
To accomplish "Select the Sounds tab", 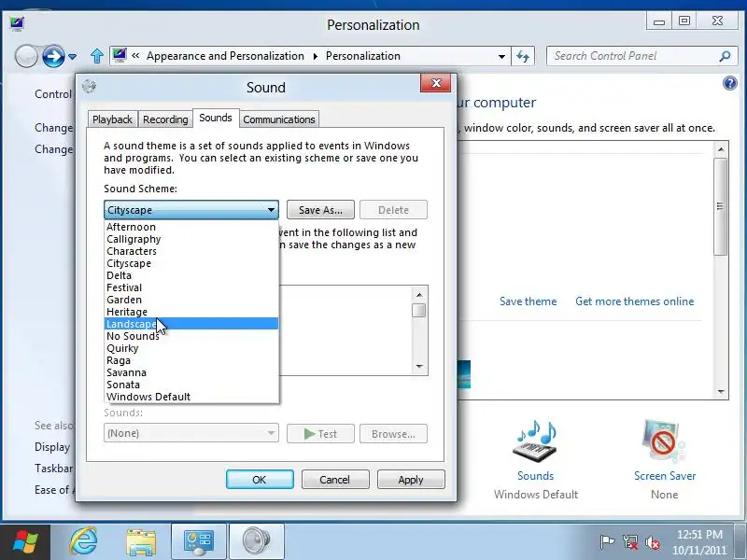I will click(216, 118).
